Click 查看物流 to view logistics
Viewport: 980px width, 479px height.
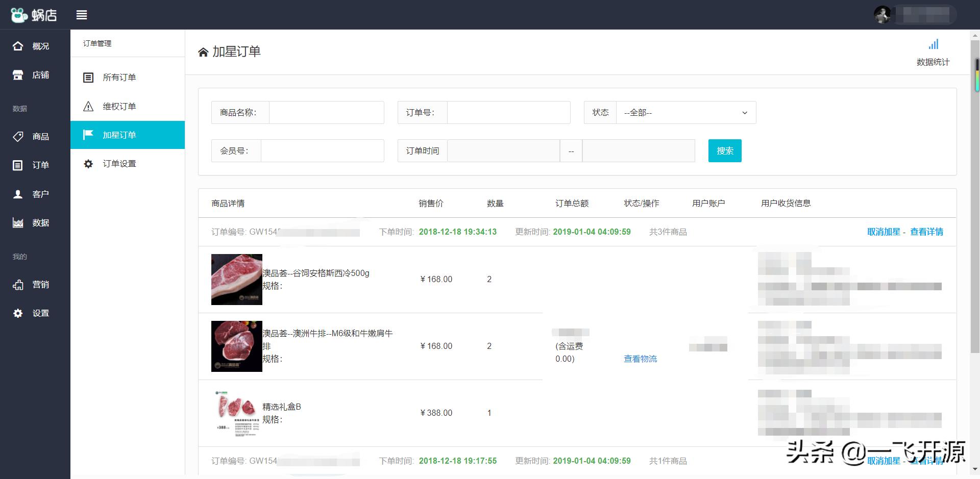coord(640,359)
